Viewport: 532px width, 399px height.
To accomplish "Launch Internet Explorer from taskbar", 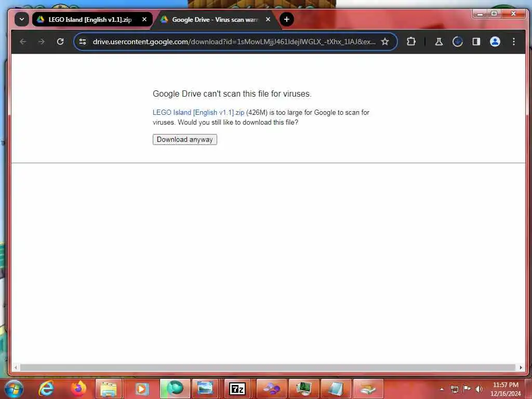I will click(46, 389).
